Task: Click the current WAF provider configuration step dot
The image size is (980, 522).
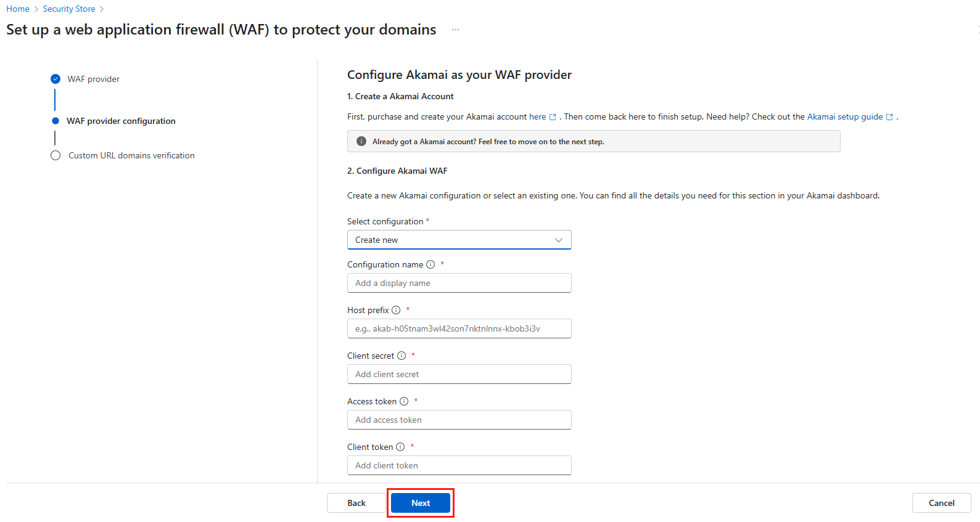Action: (56, 121)
